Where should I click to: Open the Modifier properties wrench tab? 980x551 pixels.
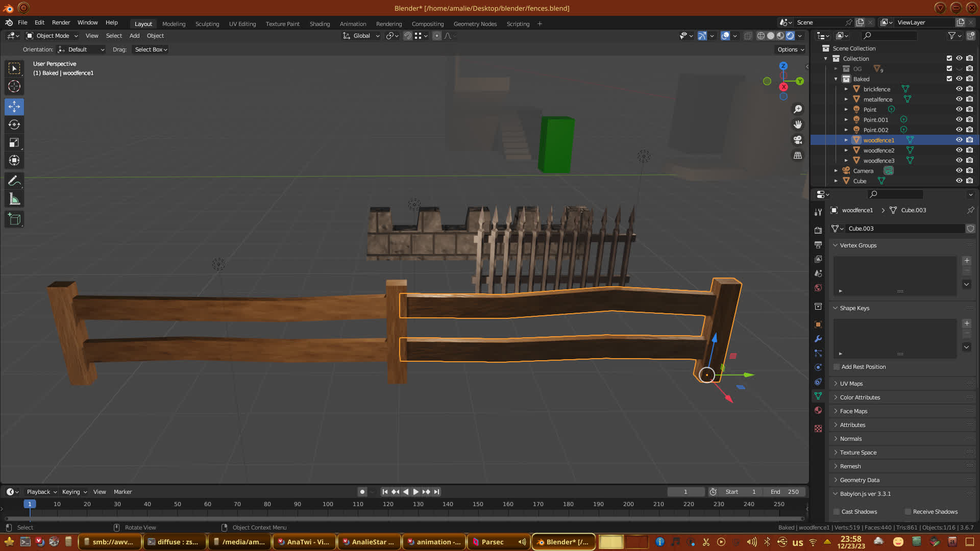[818, 339]
